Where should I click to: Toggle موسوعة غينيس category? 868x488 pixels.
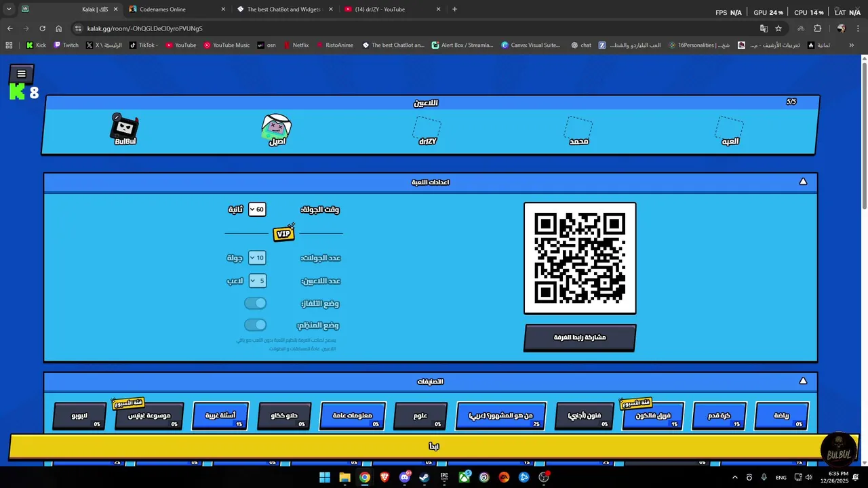point(149,416)
